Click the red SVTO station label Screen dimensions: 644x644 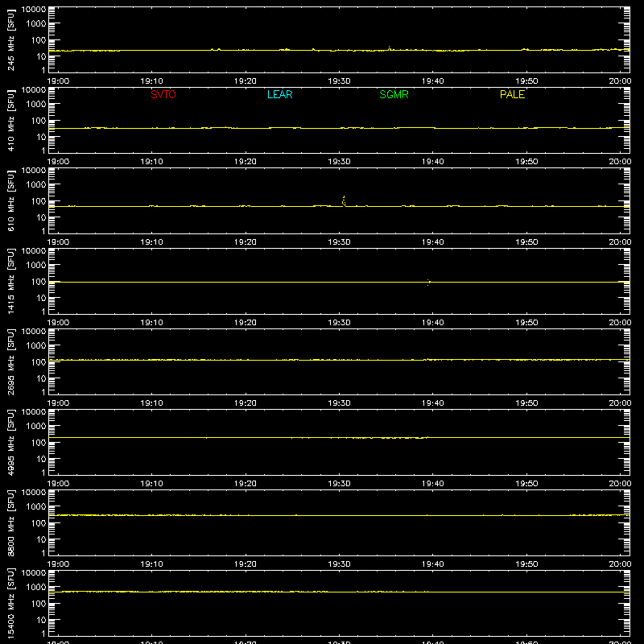pos(163,94)
